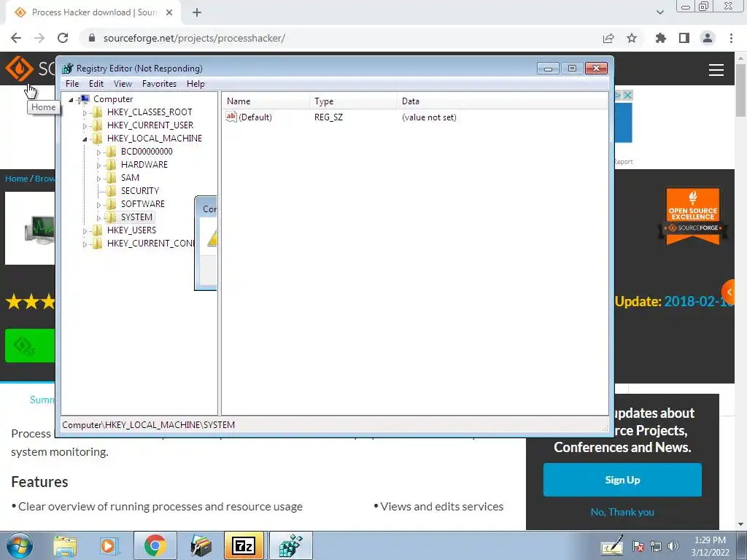Open the Favorites menu in Registry Editor

pos(159,84)
